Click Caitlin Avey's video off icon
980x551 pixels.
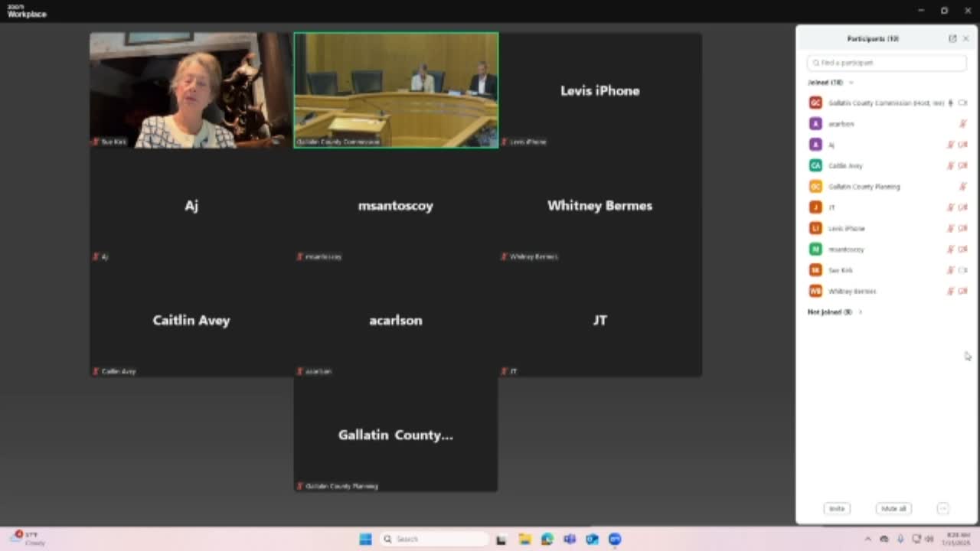(963, 165)
